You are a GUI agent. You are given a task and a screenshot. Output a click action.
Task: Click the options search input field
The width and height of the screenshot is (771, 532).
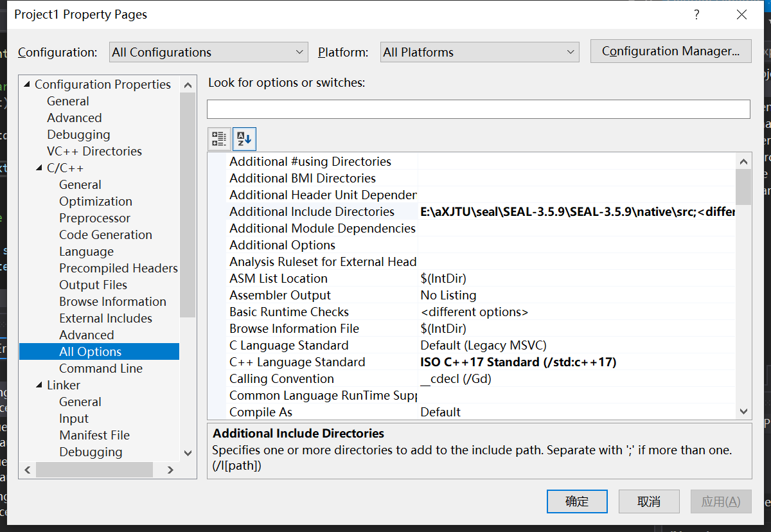tap(478, 109)
